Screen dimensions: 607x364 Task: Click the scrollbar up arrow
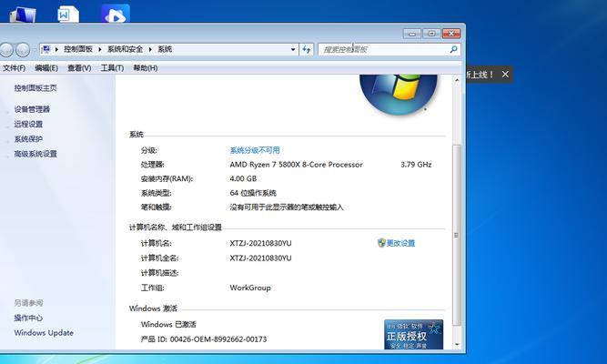click(457, 80)
